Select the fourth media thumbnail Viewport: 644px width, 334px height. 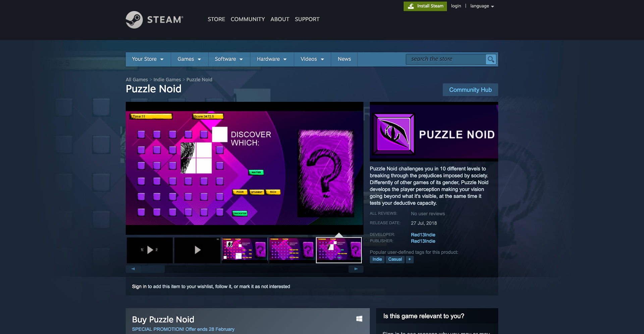292,250
